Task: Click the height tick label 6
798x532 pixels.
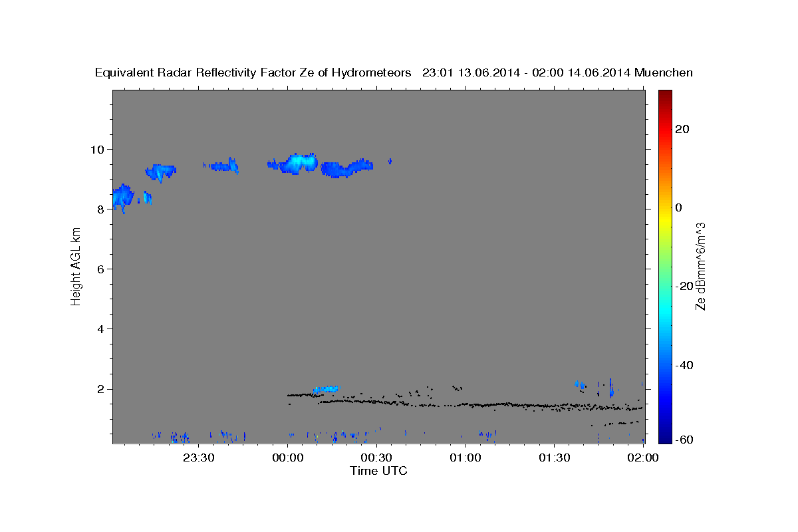Action: [x=102, y=269]
